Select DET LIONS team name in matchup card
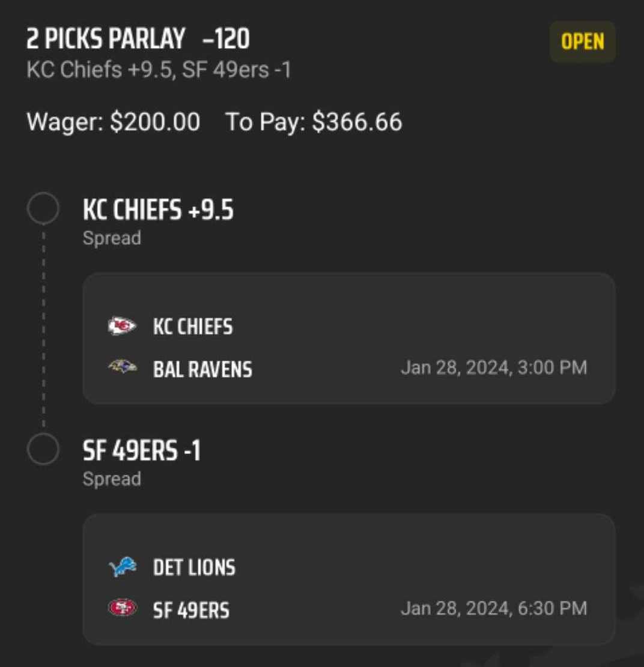This screenshot has width=644, height=667. click(x=194, y=568)
